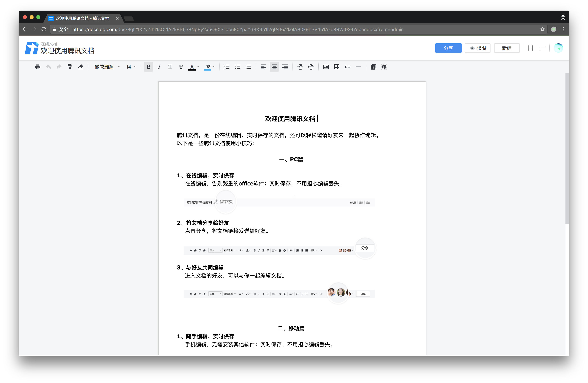Open the font size 14 dropdown

click(x=131, y=67)
